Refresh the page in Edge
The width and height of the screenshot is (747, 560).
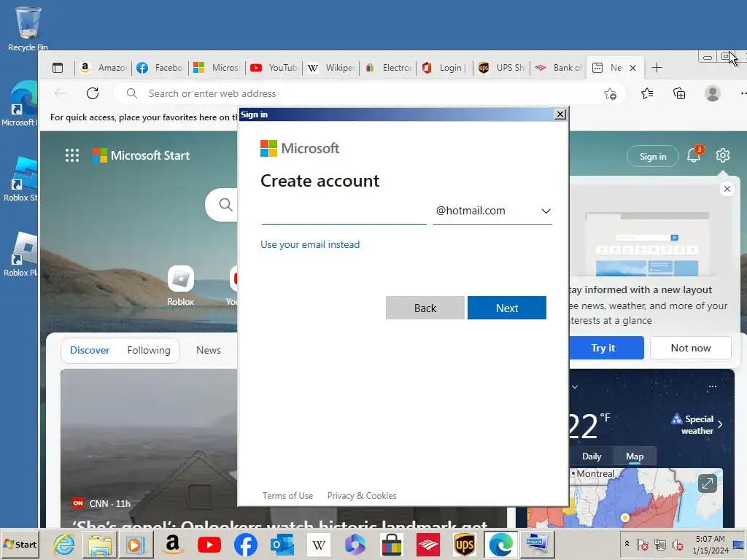93,93
